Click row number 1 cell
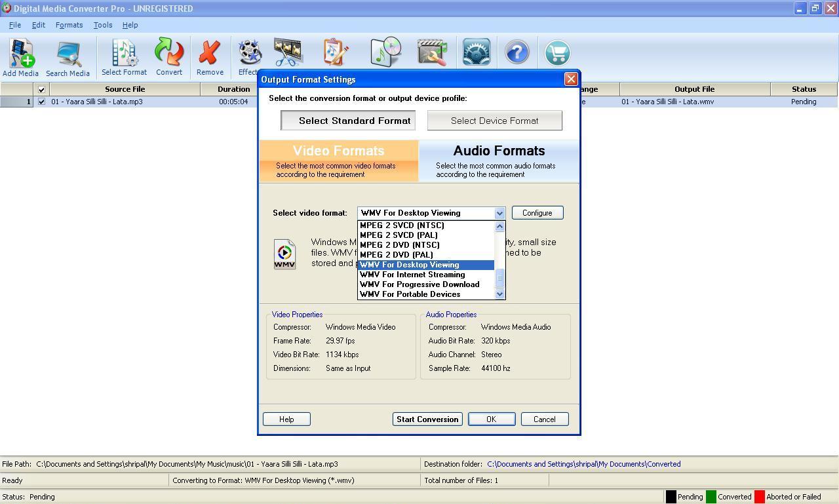839x504 pixels. [16, 102]
